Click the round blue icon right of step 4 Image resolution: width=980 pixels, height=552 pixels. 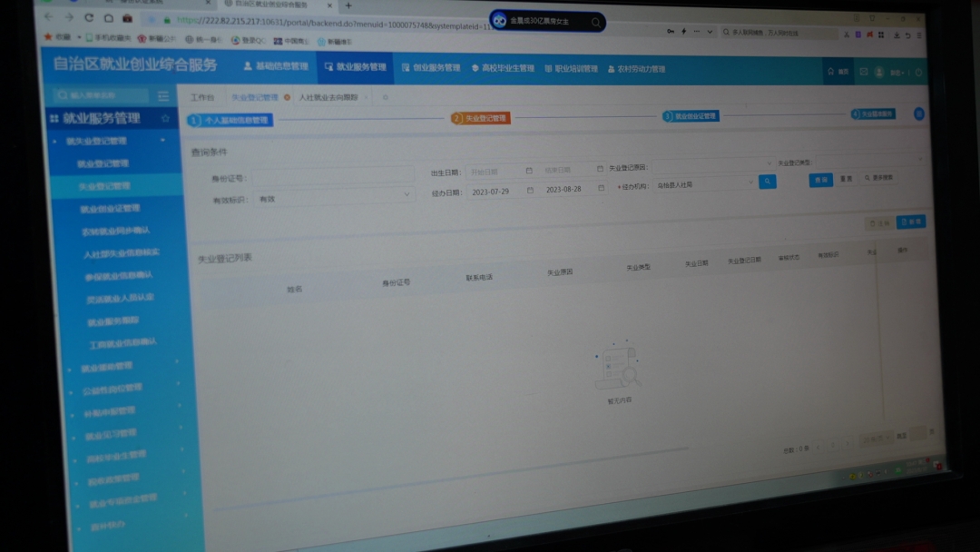[918, 113]
